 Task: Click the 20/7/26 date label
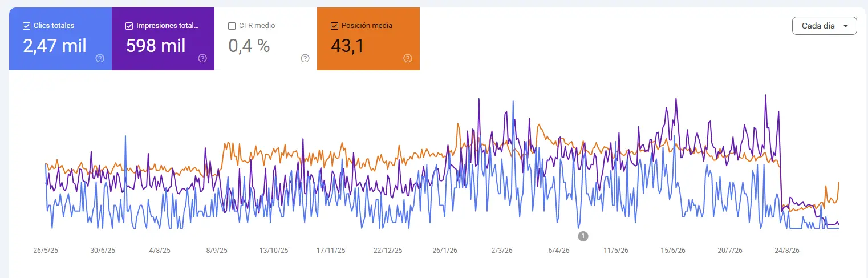730,251
